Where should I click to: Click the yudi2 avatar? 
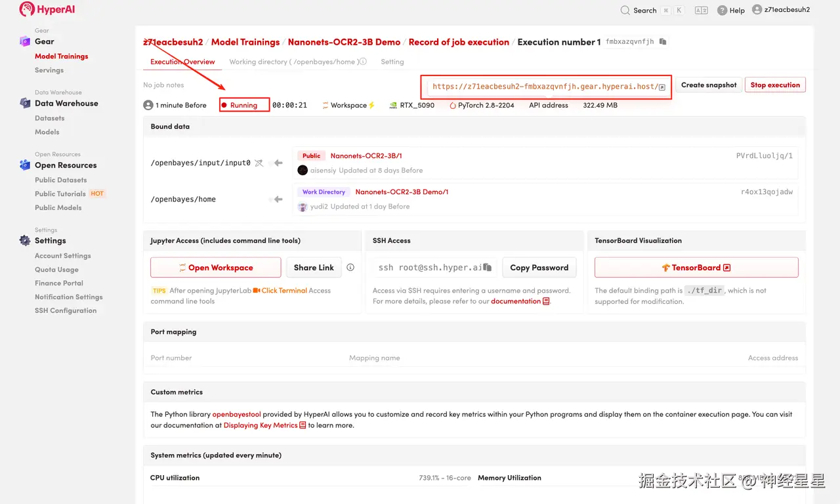pos(303,206)
